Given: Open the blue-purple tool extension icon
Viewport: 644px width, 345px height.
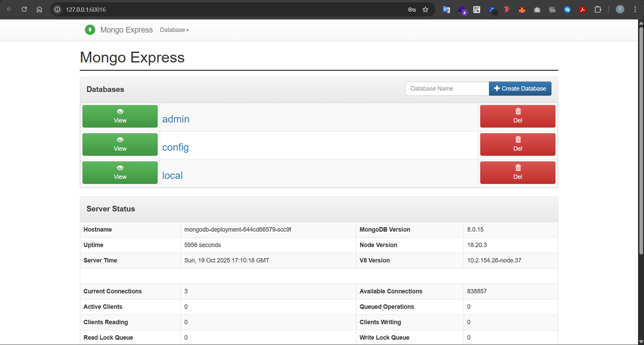Looking at the screenshot, I should 492,10.
